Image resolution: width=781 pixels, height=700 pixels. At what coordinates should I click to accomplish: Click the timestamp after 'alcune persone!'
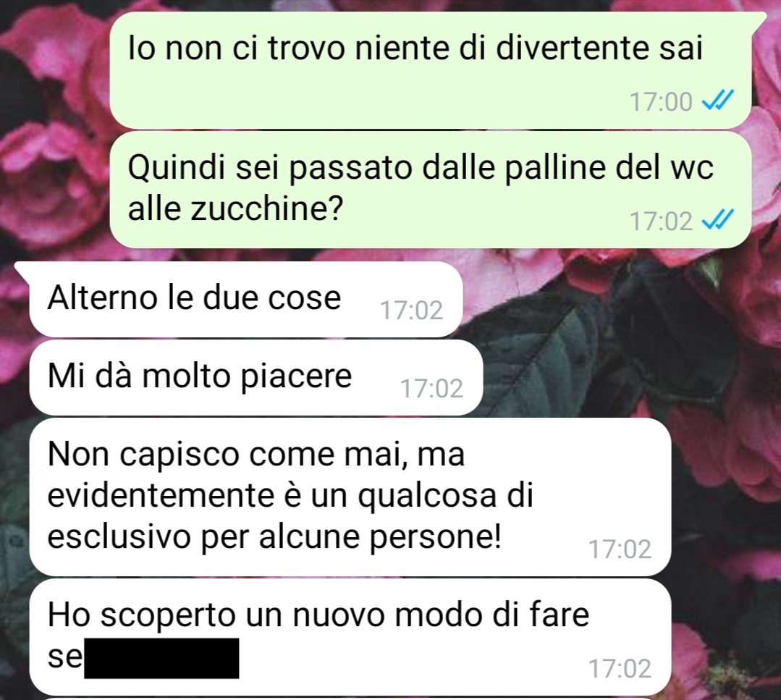click(x=620, y=549)
